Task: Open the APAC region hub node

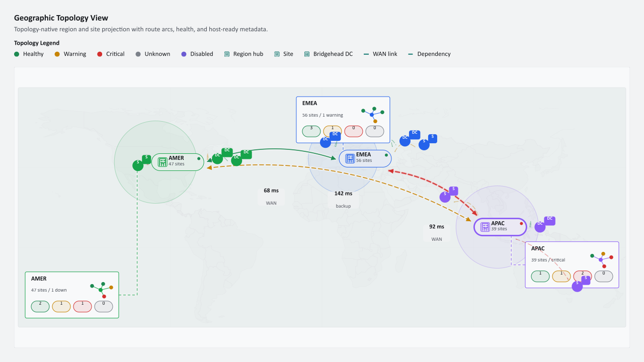Action: [500, 227]
